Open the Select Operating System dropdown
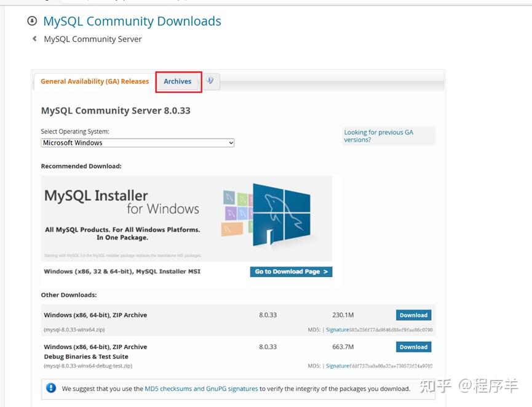The image size is (532, 407). (x=137, y=143)
